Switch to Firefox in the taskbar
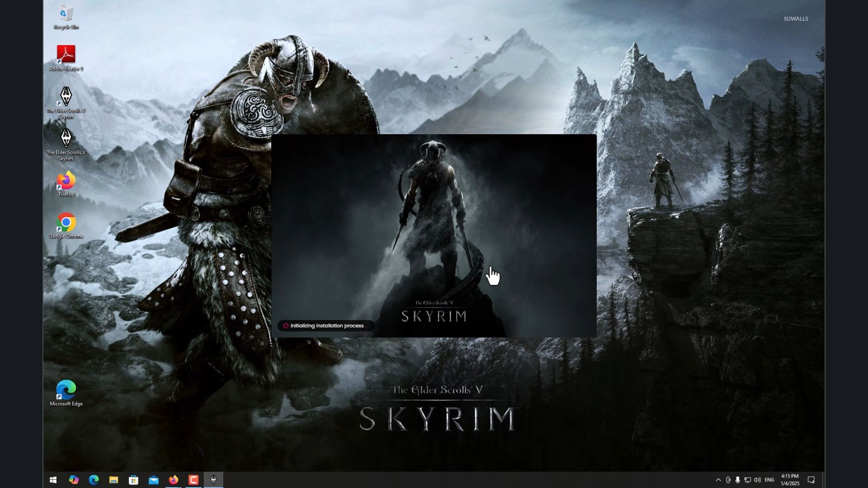This screenshot has width=868, height=488. (x=173, y=480)
